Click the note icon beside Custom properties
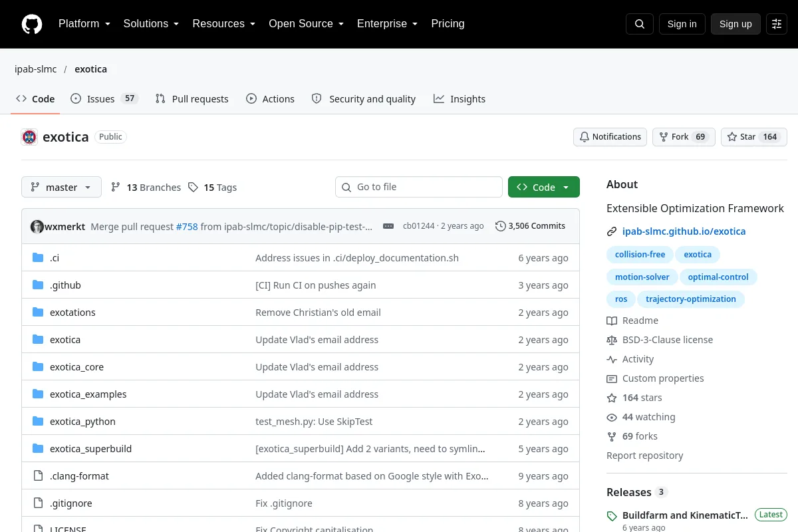 [x=612, y=378]
